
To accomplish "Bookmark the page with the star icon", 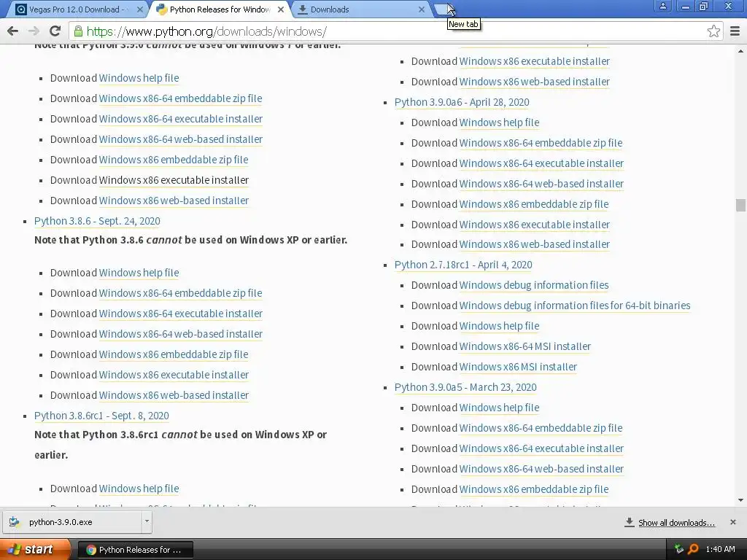I will tap(713, 31).
